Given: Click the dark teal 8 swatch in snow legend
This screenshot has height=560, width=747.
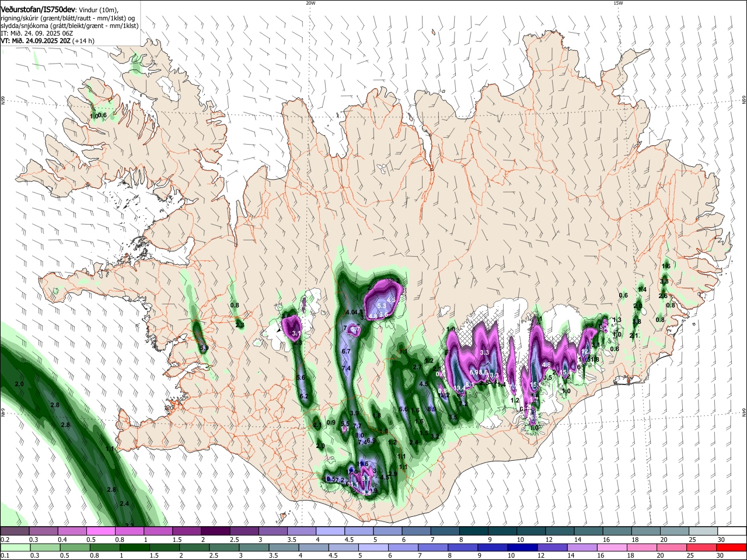Looking at the screenshot, I should click(x=473, y=531).
